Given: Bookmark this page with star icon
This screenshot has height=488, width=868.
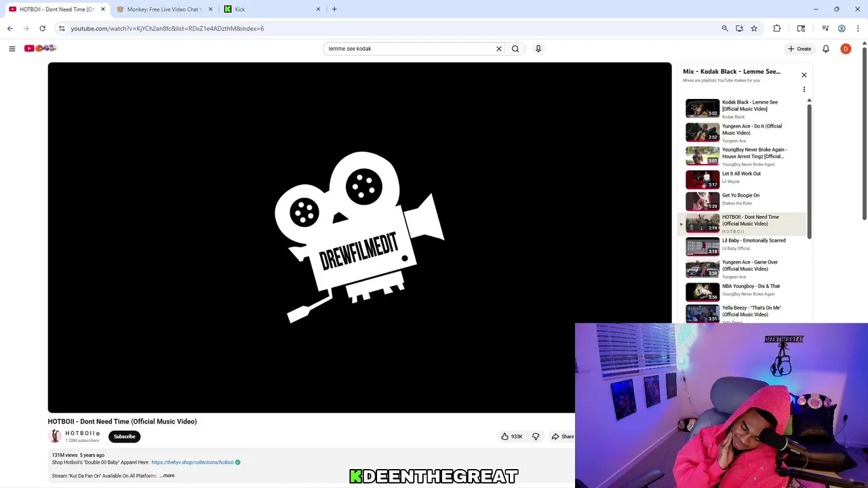Looking at the screenshot, I should point(753,28).
